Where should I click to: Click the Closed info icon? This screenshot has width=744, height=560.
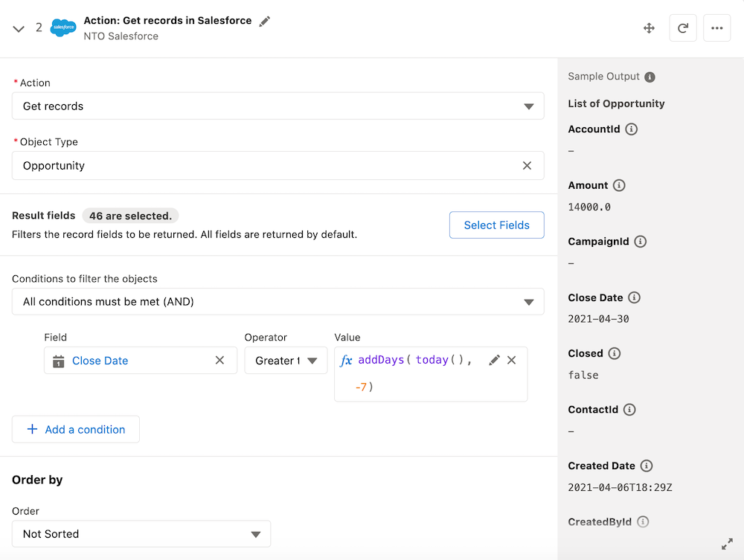click(614, 353)
